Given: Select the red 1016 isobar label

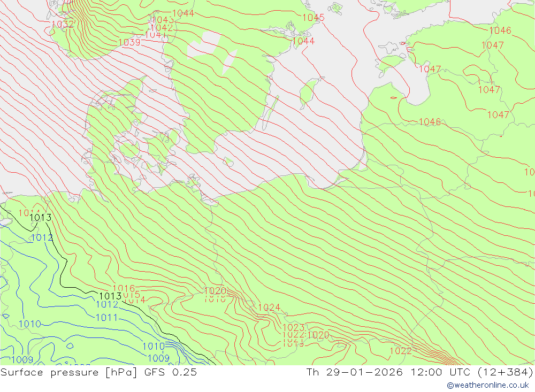Looking at the screenshot, I should pyautogui.click(x=124, y=289).
